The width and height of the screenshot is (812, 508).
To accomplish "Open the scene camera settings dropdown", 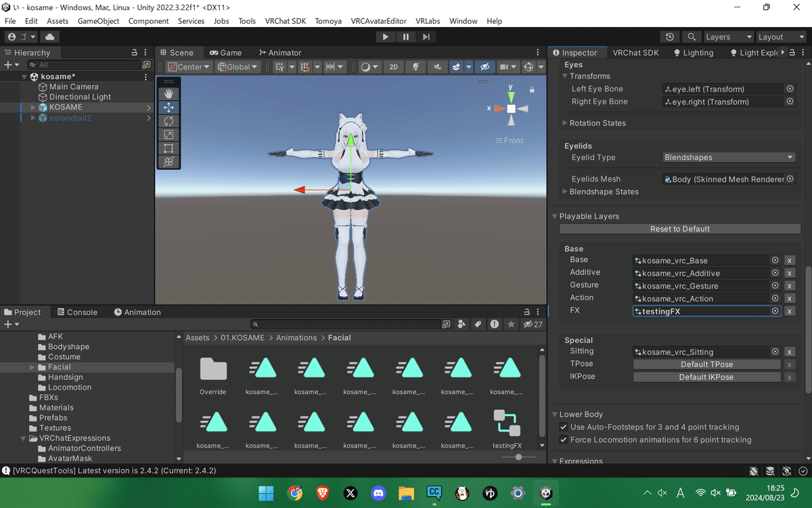I will coord(507,67).
